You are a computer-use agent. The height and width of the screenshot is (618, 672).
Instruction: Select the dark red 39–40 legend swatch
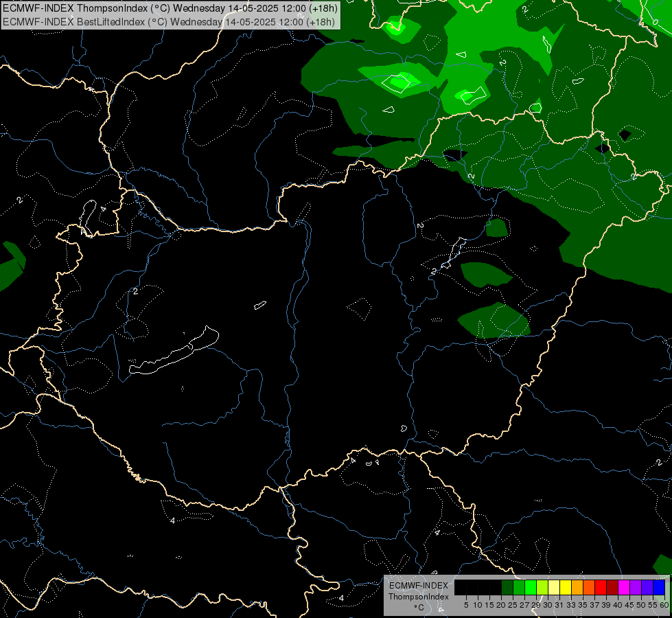[x=612, y=587]
